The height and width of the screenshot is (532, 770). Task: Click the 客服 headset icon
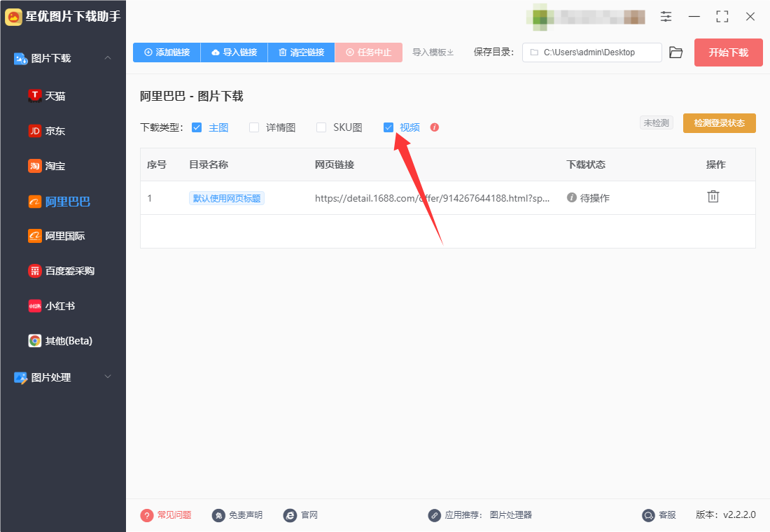coord(649,515)
